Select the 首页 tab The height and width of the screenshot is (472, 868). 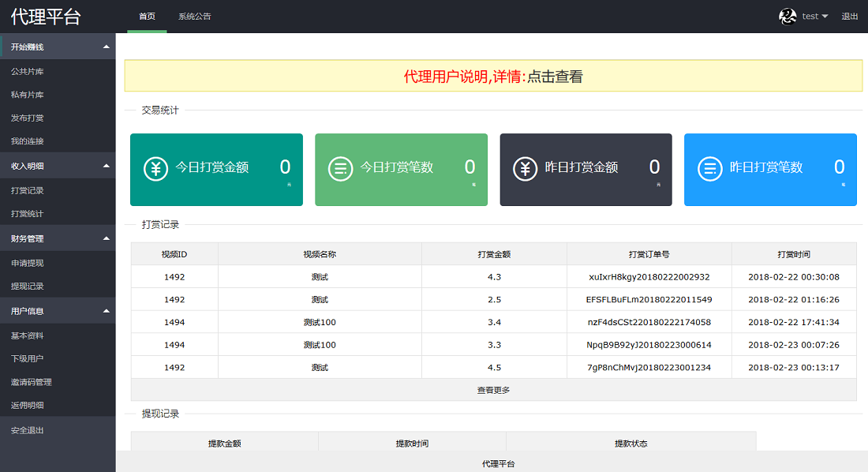click(147, 17)
